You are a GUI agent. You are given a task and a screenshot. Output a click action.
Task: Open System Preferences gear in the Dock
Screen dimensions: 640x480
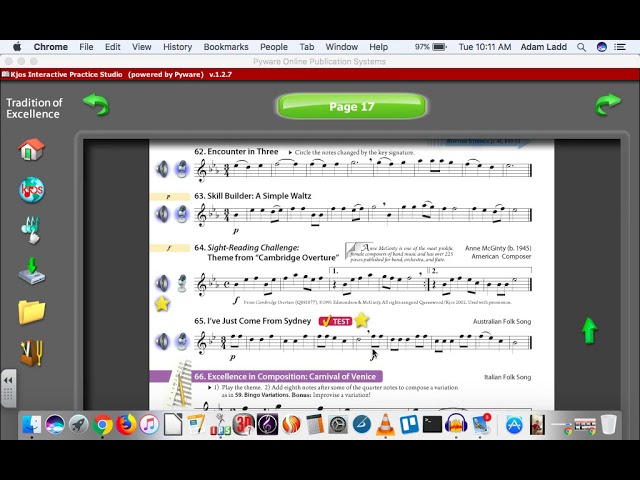(x=338, y=424)
